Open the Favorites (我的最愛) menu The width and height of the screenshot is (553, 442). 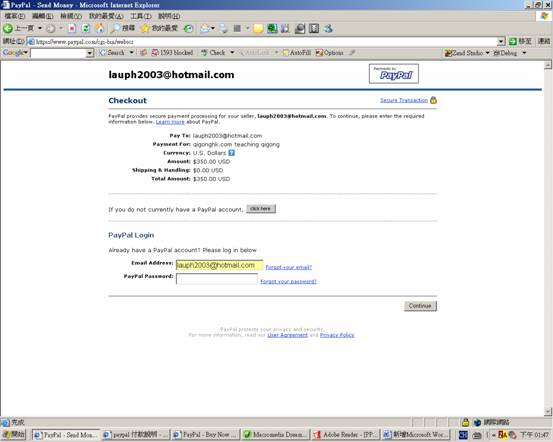pyautogui.click(x=106, y=16)
